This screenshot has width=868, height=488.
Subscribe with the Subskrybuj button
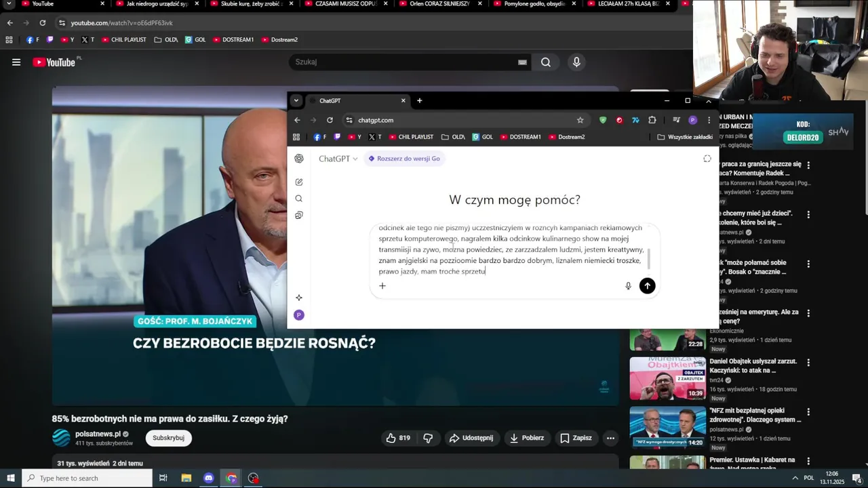pos(169,438)
